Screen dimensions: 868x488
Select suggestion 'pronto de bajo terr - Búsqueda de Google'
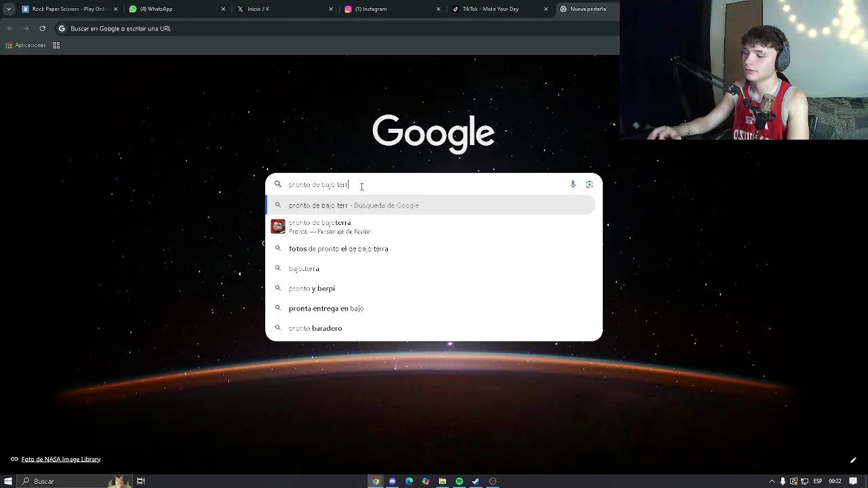pyautogui.click(x=431, y=205)
